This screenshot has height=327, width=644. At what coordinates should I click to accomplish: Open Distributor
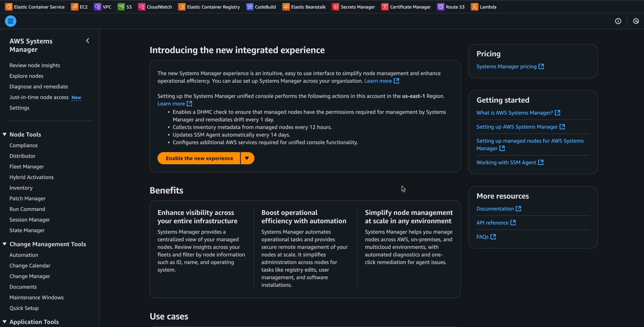click(23, 156)
